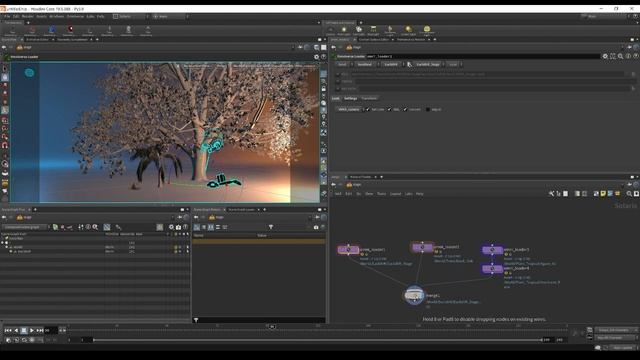The height and width of the screenshot is (360, 640).
Task: Open the Solaris desktop dropdown
Action: pyautogui.click(x=130, y=16)
